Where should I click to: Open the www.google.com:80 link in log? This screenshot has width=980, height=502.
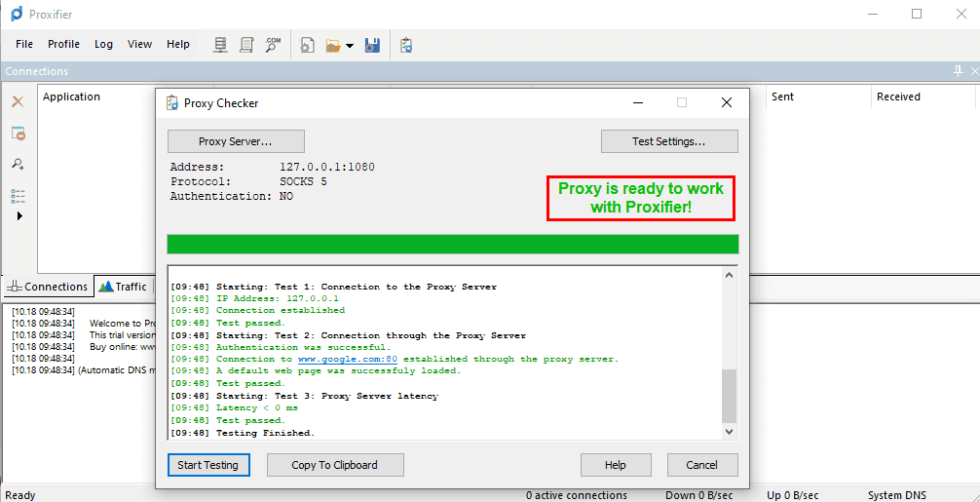pos(348,360)
